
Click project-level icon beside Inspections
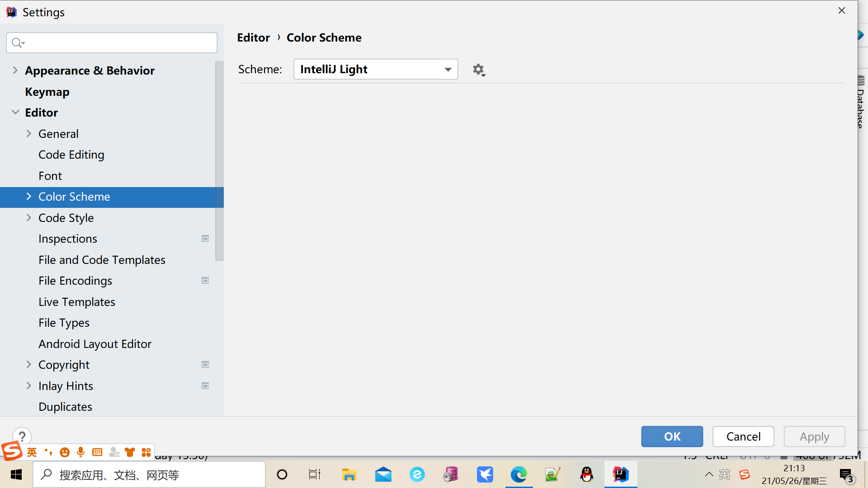[205, 239]
